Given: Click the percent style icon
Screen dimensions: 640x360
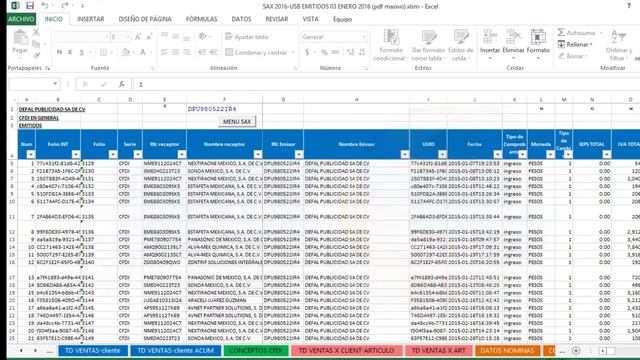Looking at the screenshot, I should pyautogui.click(x=324, y=52).
